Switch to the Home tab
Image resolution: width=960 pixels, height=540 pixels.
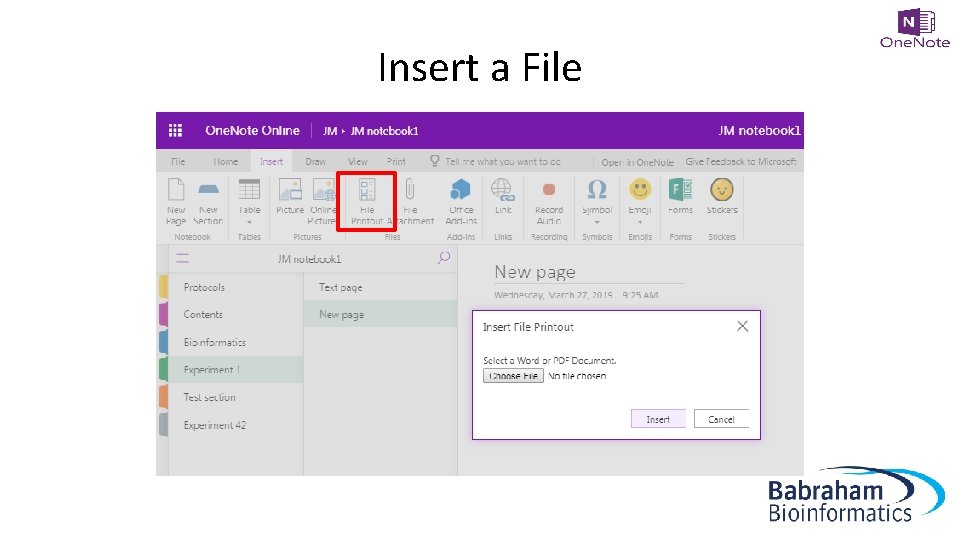click(225, 162)
